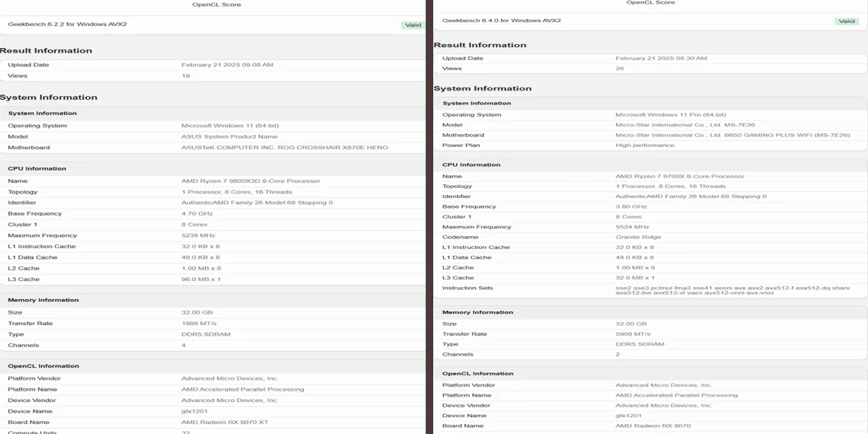The width and height of the screenshot is (868, 434).
Task: Click "System Information" section heading in the Geekbench 6.4.0 result
Action: 483,88
